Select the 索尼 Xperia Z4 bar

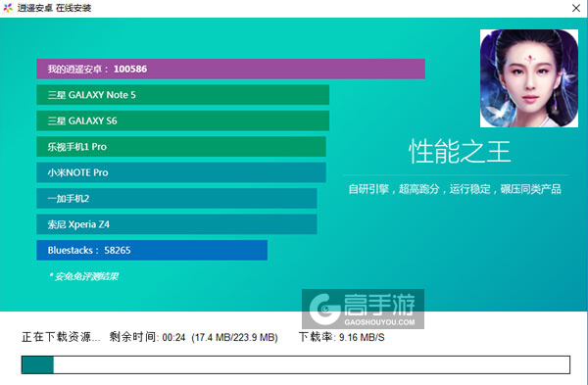176,224
